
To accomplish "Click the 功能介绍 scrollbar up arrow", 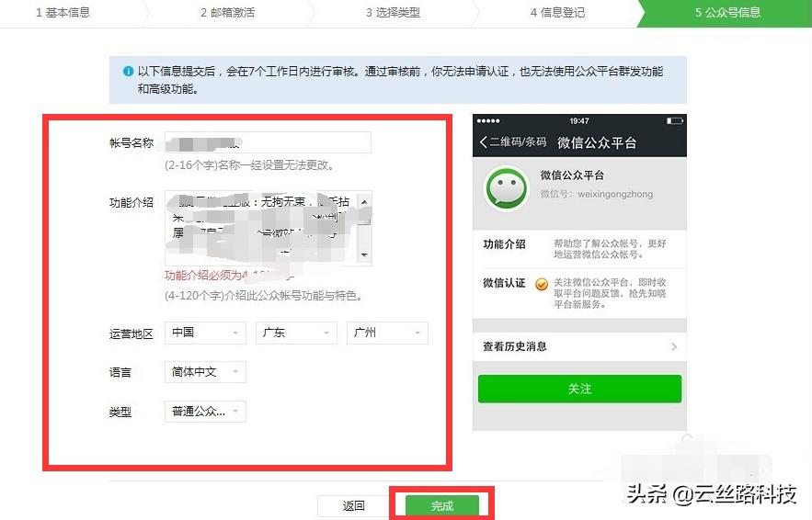I will pos(364,202).
